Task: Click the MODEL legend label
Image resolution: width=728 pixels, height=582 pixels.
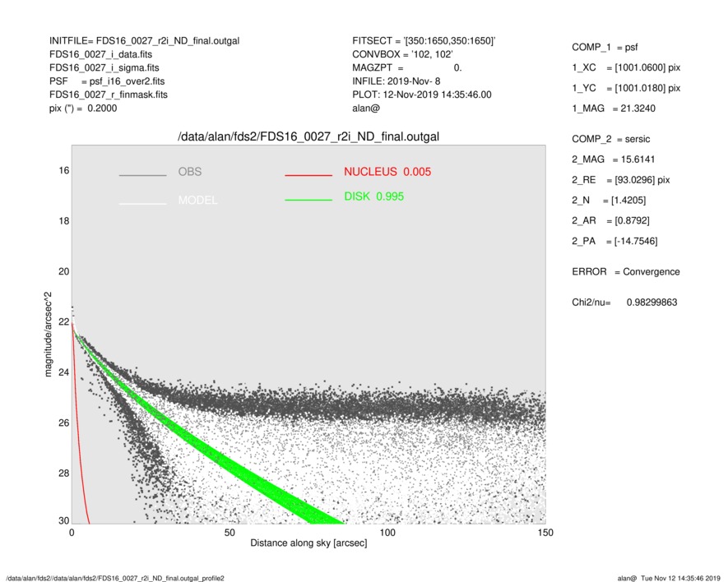Action: pos(197,200)
